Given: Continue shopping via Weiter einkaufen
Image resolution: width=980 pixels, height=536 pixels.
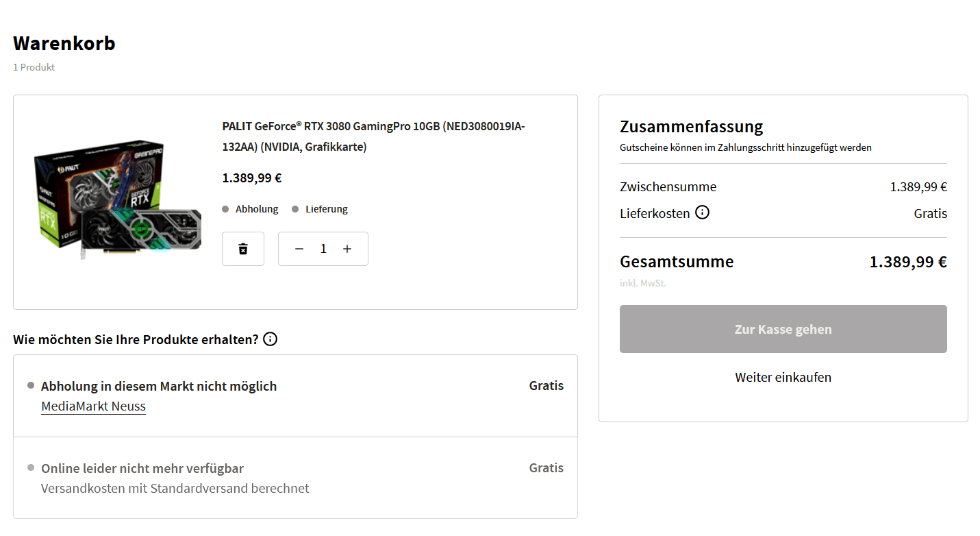Looking at the screenshot, I should click(783, 377).
